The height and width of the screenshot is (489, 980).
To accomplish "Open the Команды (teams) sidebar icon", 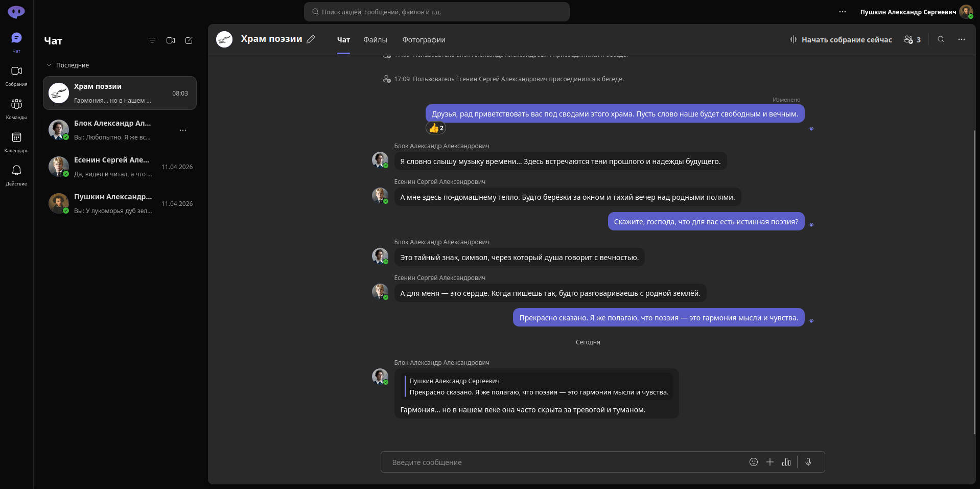I will click(16, 109).
